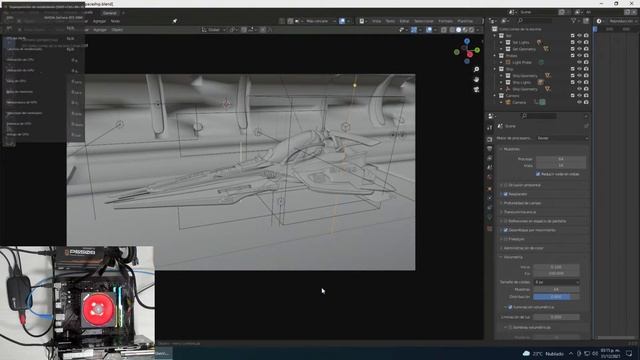Open the Output properties tab icon
The height and width of the screenshot is (360, 640).
(490, 149)
